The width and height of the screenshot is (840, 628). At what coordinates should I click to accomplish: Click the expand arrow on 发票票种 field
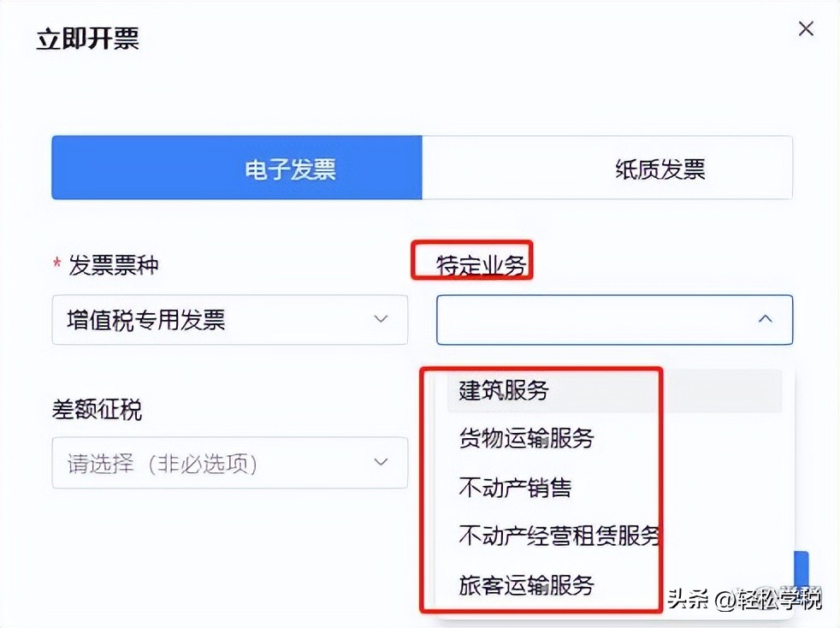(x=381, y=319)
